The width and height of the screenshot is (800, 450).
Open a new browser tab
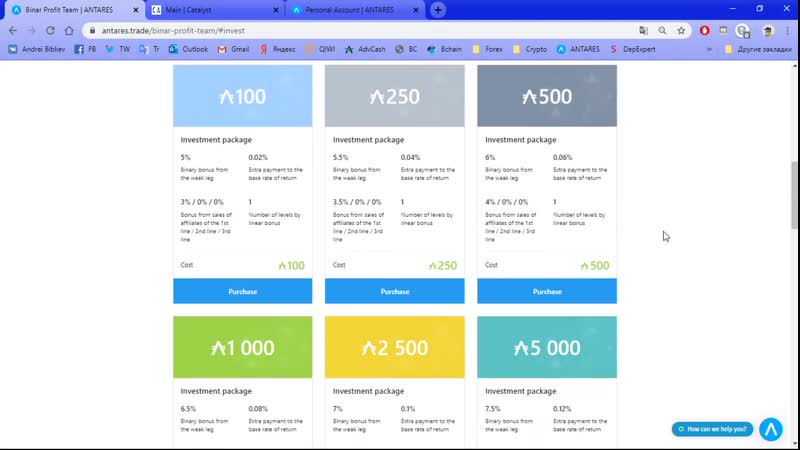pyautogui.click(x=438, y=10)
